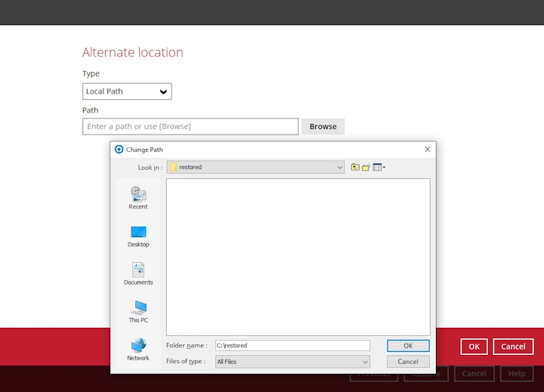Click the Up One Level folder icon
544x392 pixels.
tap(355, 168)
